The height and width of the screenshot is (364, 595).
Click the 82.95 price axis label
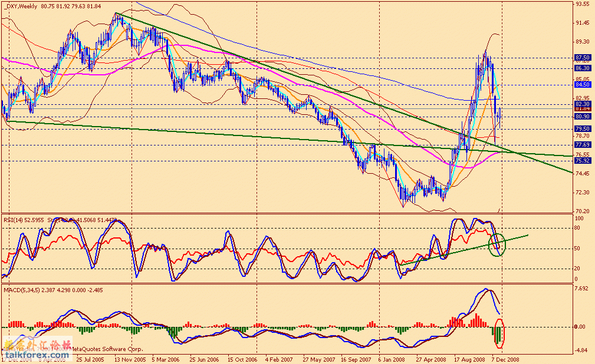583,98
